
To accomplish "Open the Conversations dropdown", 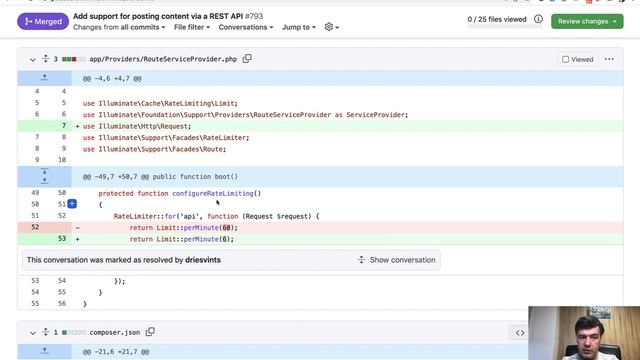I will click(x=246, y=27).
